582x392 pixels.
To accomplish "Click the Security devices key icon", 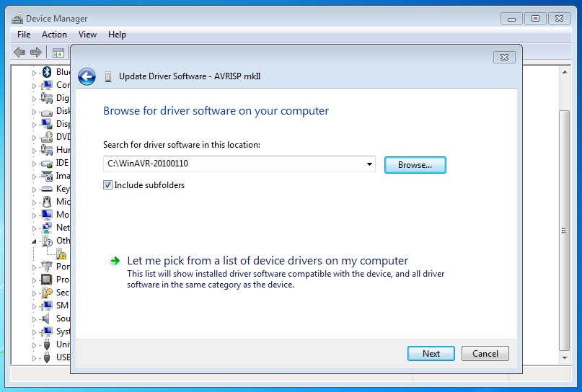I will click(x=47, y=293).
